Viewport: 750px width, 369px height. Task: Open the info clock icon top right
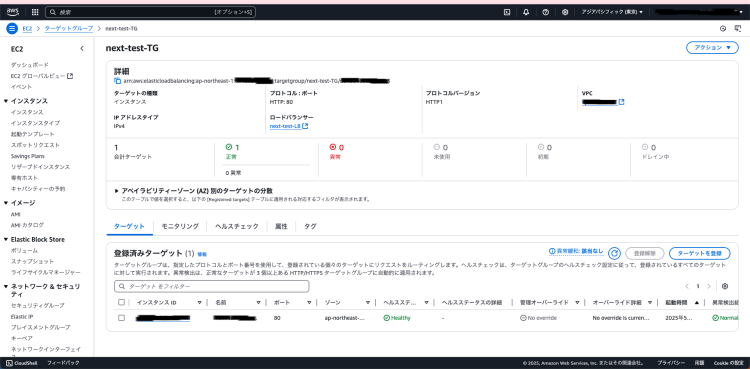click(x=723, y=29)
